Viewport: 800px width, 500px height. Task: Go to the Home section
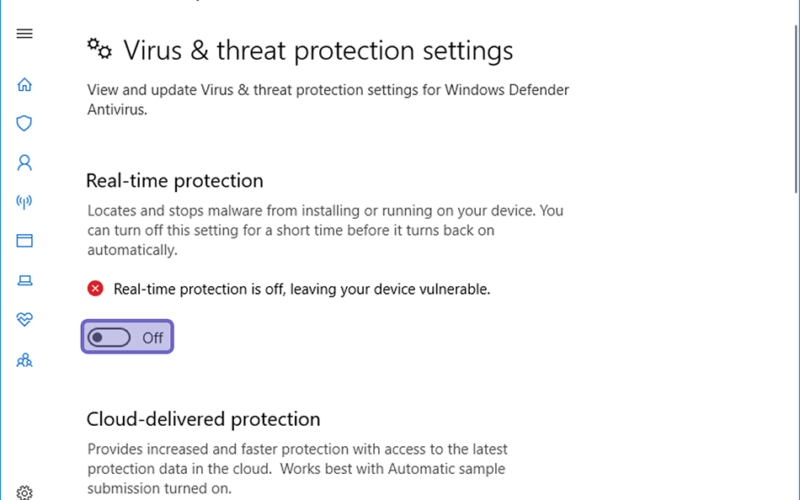24,84
